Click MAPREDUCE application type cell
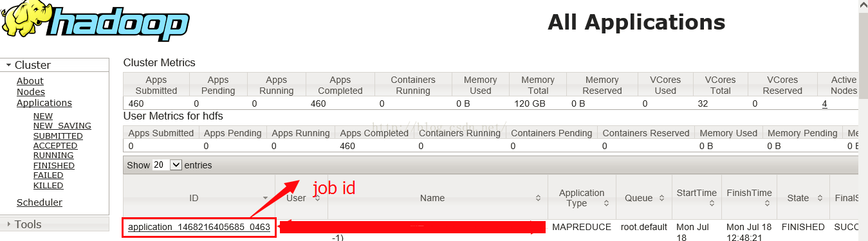The width and height of the screenshot is (868, 241). click(581, 227)
